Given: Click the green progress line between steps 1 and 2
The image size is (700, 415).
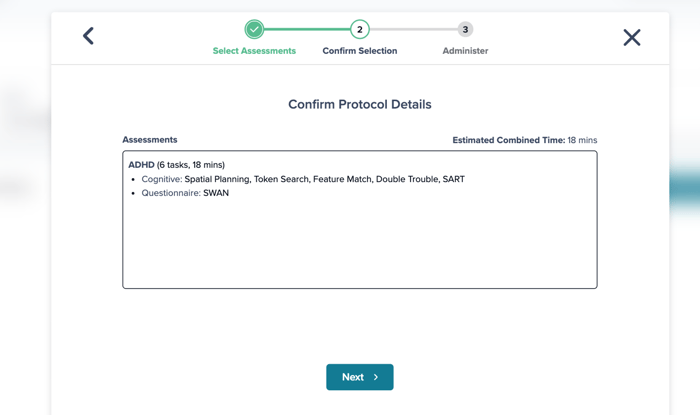Looking at the screenshot, I should click(307, 29).
